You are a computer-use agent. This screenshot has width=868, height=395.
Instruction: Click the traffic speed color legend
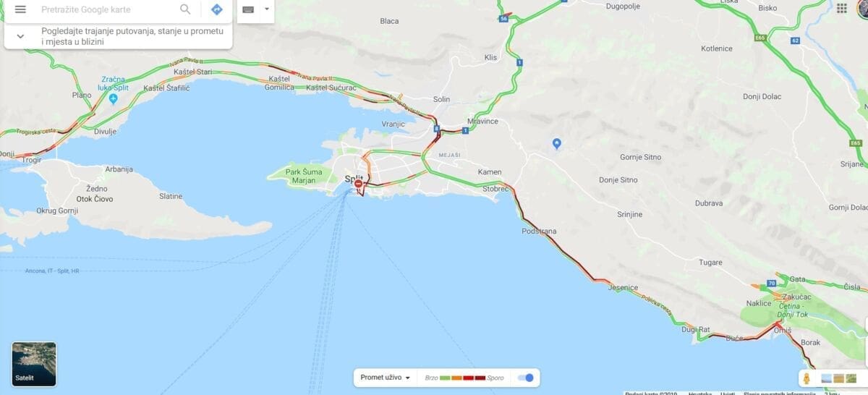pos(464,378)
